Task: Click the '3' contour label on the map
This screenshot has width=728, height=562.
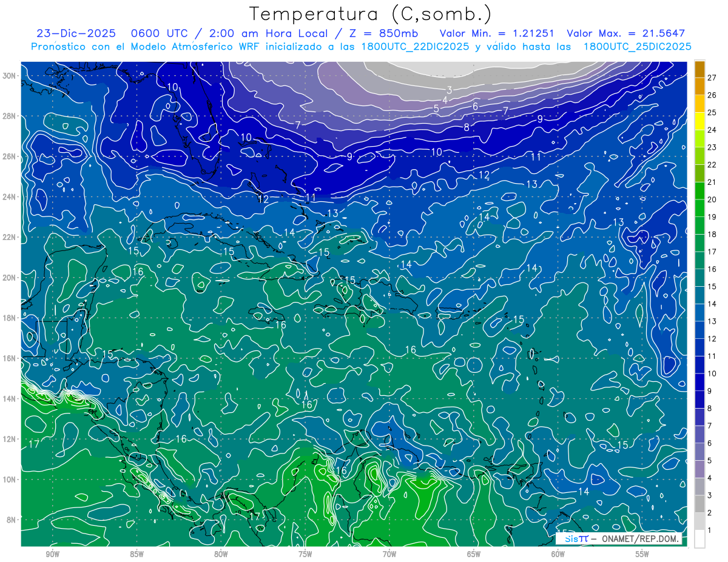Action: click(x=449, y=90)
